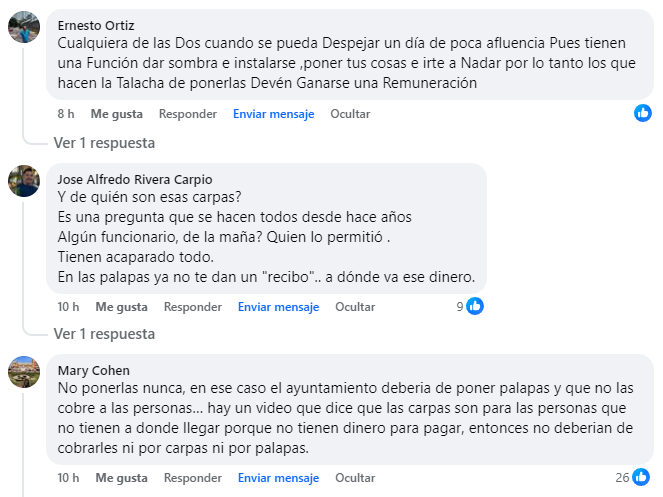Expand the reply under Jose Alfredo's comment

pyautogui.click(x=104, y=333)
